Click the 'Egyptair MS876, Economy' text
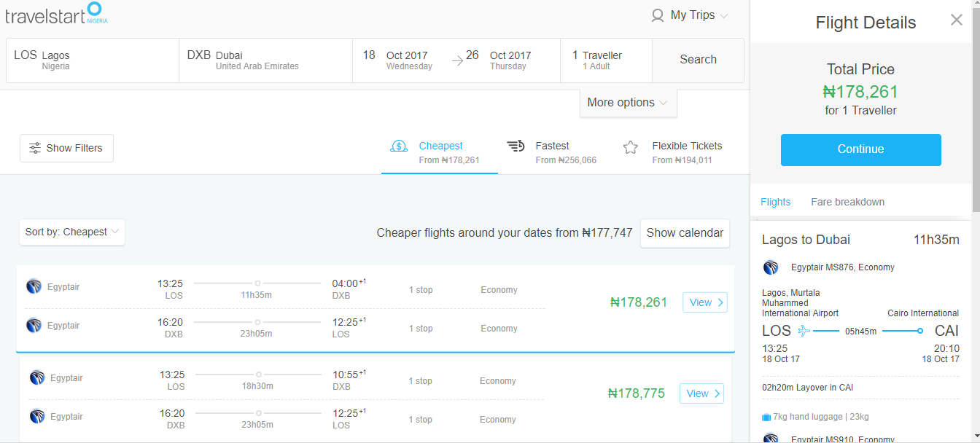The width and height of the screenshot is (980, 443). pyautogui.click(x=843, y=267)
